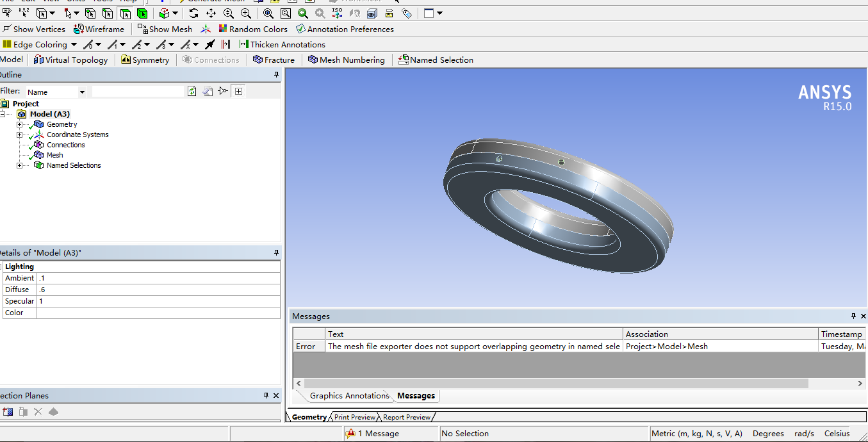Open the Report Preview tab
The height and width of the screenshot is (442, 868).
[x=406, y=417]
